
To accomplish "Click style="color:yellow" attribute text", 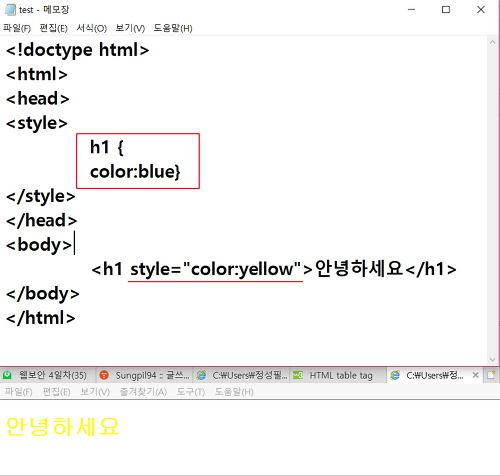I will pos(215,269).
